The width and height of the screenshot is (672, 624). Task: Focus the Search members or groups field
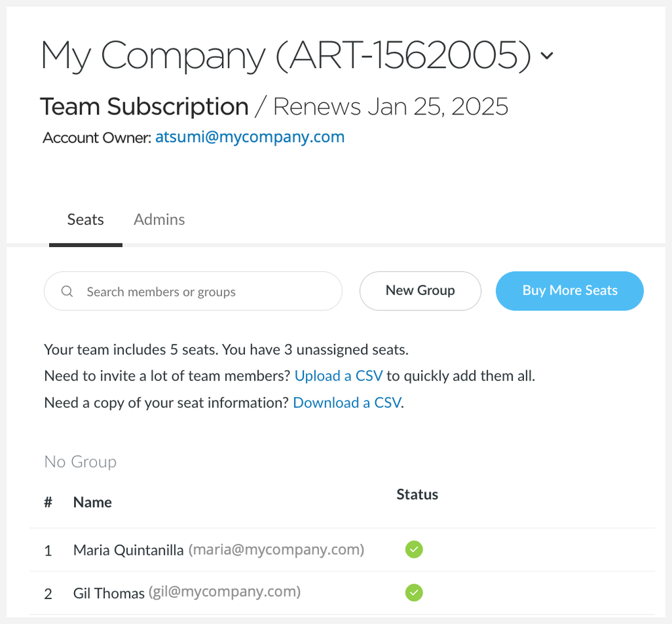(x=193, y=291)
